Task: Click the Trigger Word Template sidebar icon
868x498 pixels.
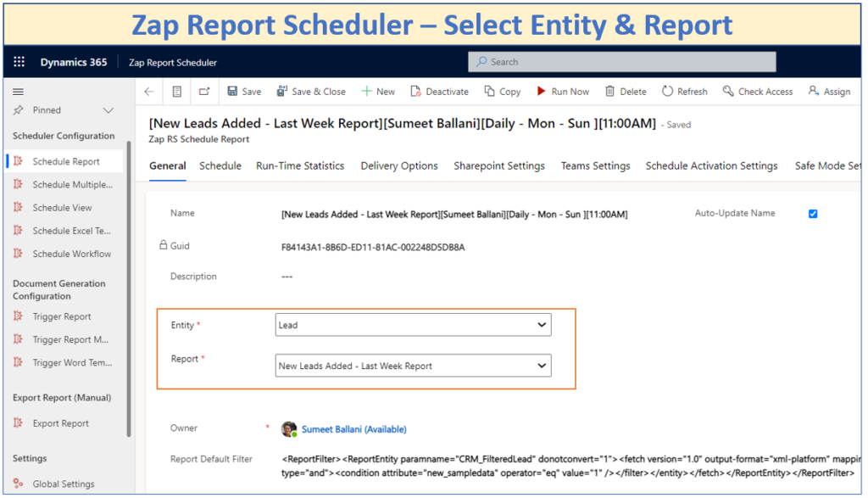Action: (19, 362)
